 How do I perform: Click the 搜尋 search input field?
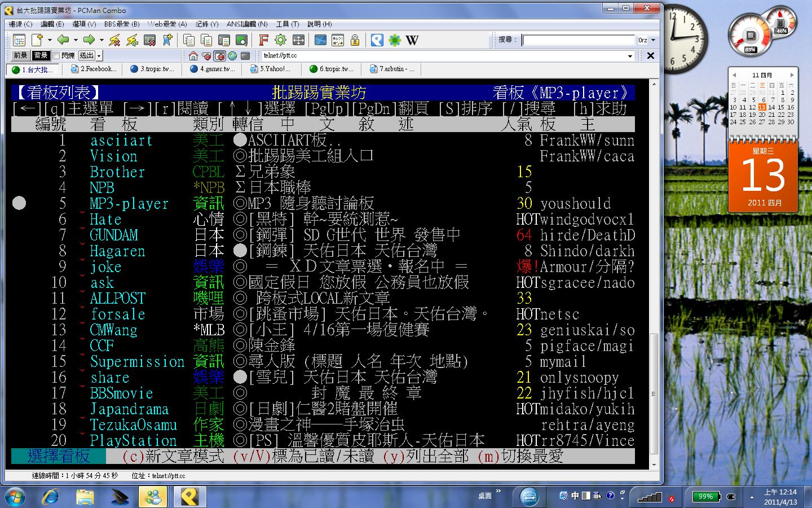click(x=579, y=40)
